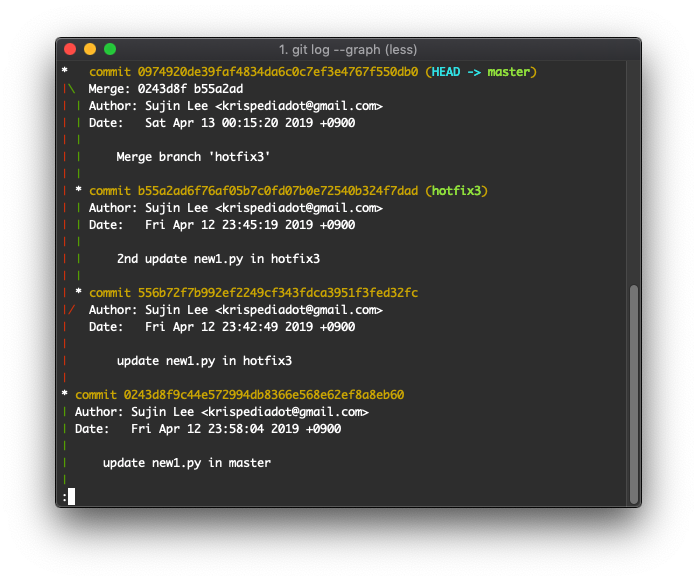This screenshot has height=581, width=697.
Task: Close the terminal window with red button
Action: point(70,49)
